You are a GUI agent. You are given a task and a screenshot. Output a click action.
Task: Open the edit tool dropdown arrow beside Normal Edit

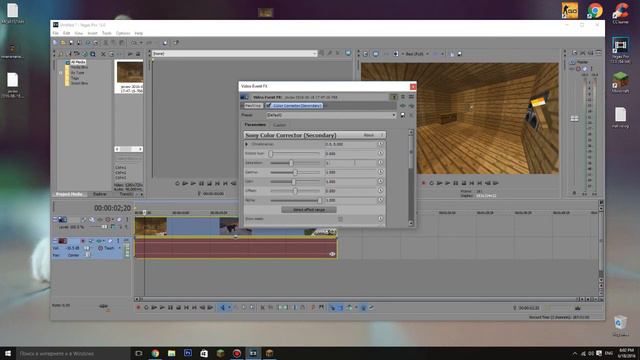point(229,307)
